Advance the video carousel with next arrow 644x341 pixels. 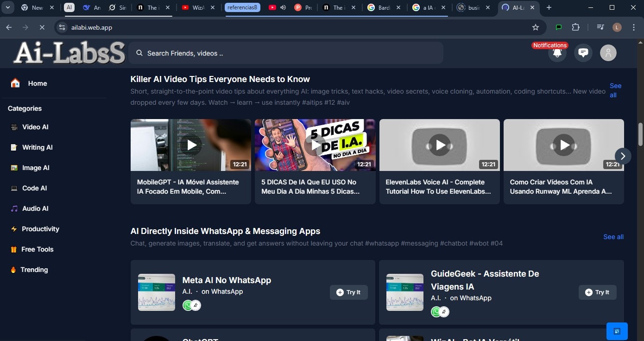tap(623, 156)
